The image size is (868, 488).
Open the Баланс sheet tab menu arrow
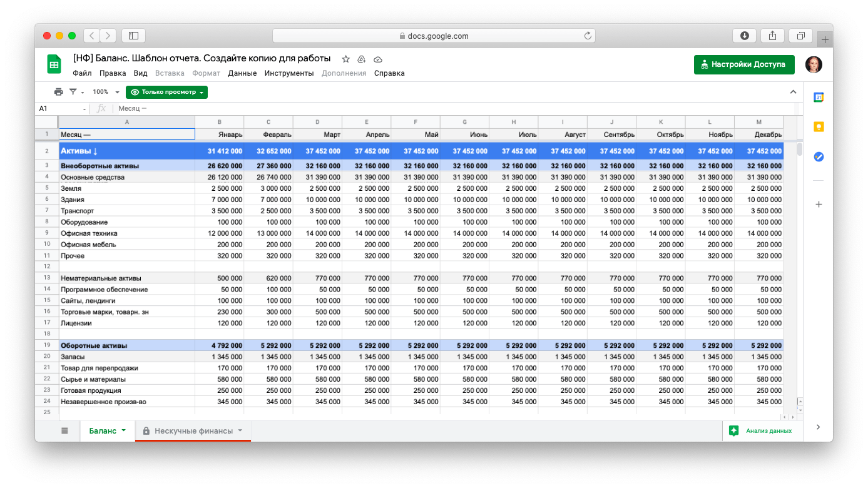124,430
